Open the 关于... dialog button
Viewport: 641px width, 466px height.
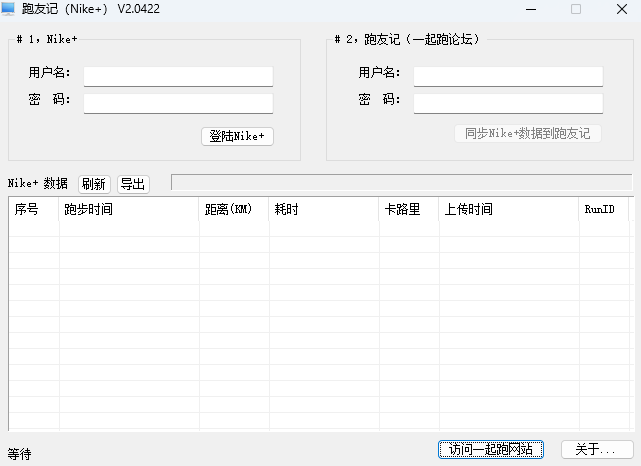tap(597, 449)
